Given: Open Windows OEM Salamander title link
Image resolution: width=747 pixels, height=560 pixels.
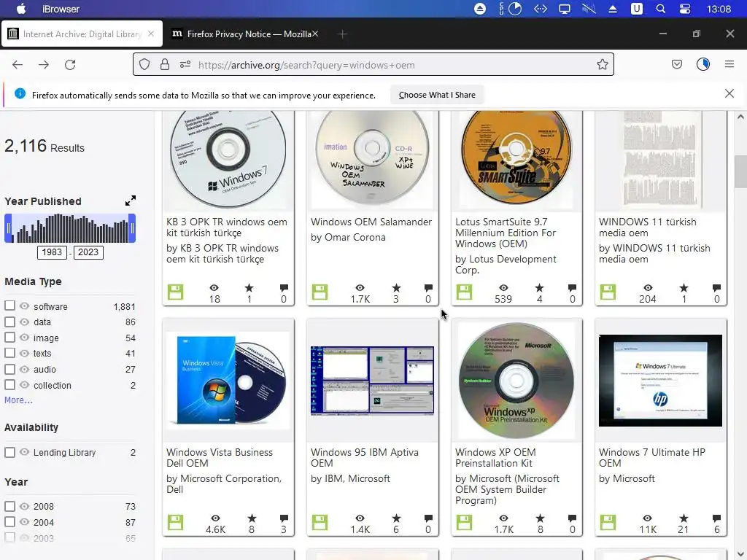Looking at the screenshot, I should click(371, 222).
